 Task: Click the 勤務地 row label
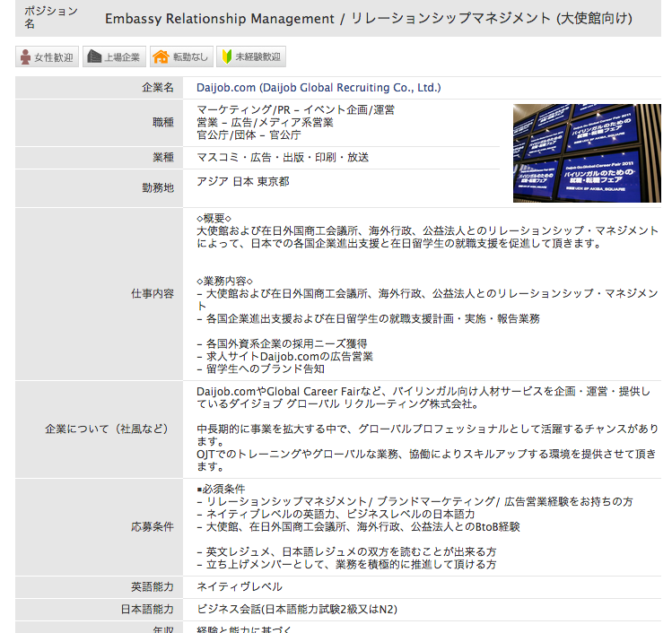tap(158, 187)
